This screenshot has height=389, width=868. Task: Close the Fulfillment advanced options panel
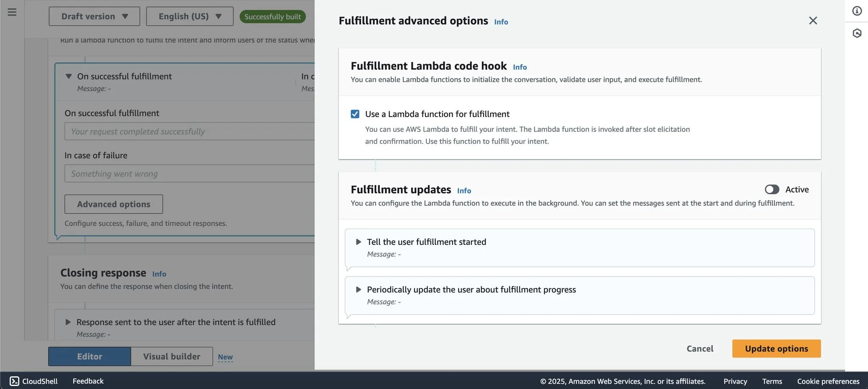coord(812,20)
